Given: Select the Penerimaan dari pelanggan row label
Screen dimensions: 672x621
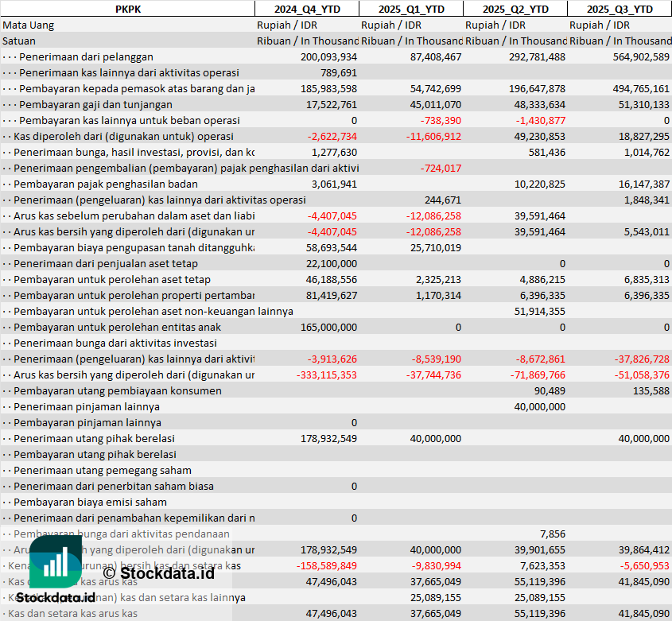Looking at the screenshot, I should [x=86, y=56].
